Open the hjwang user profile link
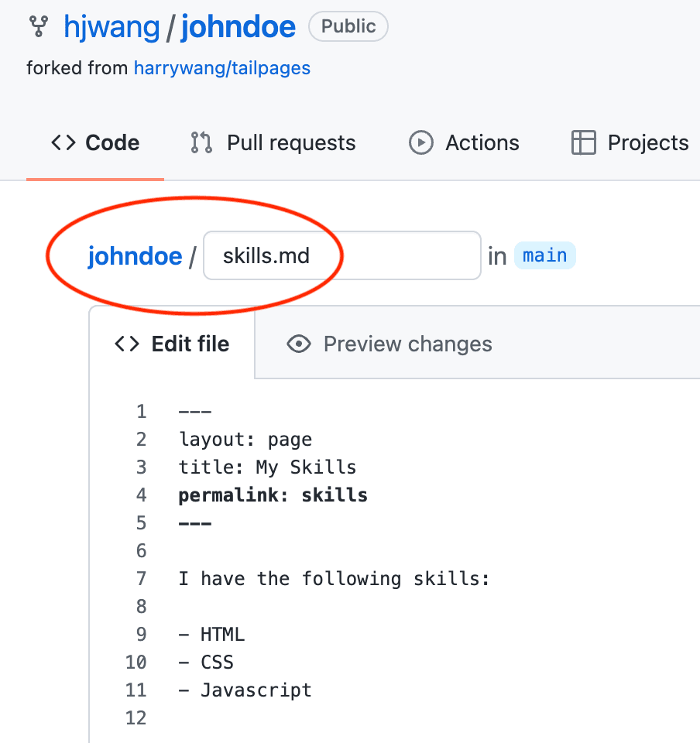The width and height of the screenshot is (700, 743). point(112,26)
